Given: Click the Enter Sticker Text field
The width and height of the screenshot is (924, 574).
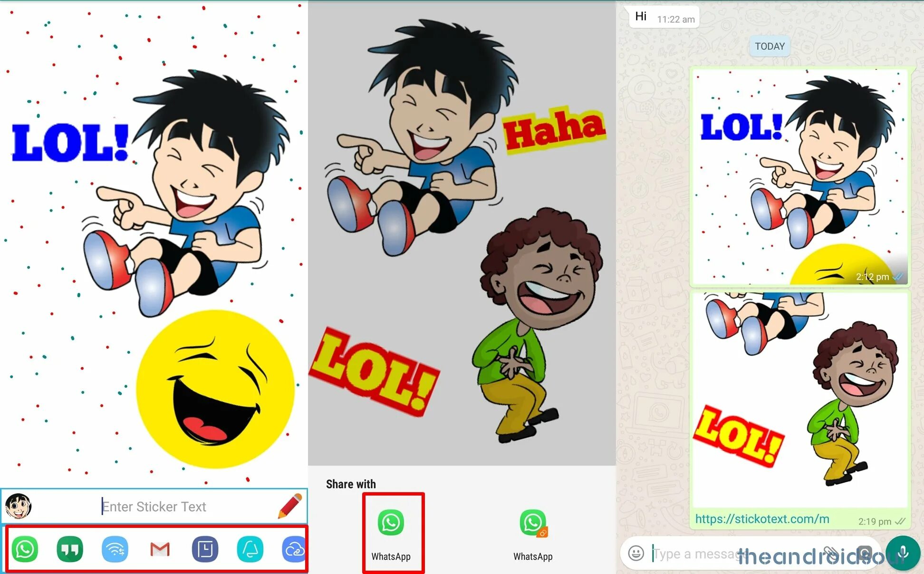Looking at the screenshot, I should [x=154, y=506].
